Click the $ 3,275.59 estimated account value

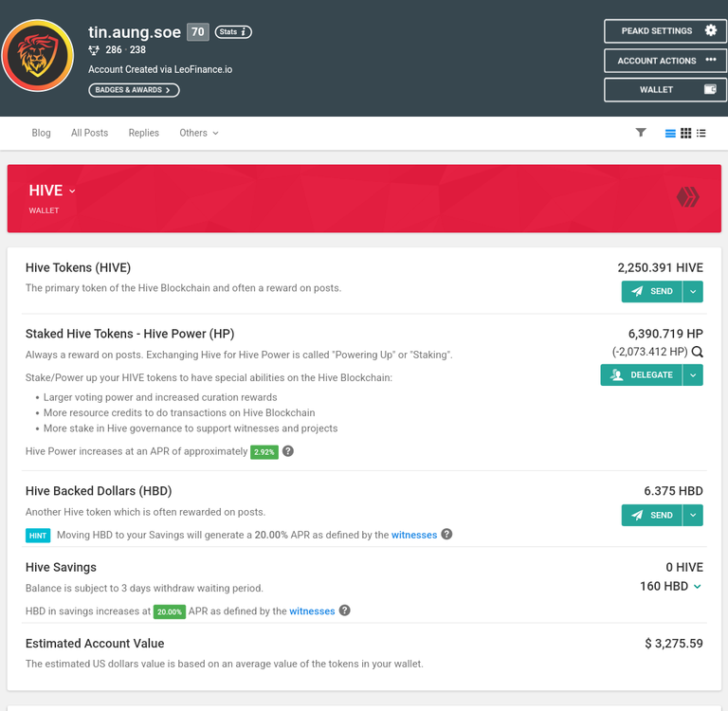[674, 643]
